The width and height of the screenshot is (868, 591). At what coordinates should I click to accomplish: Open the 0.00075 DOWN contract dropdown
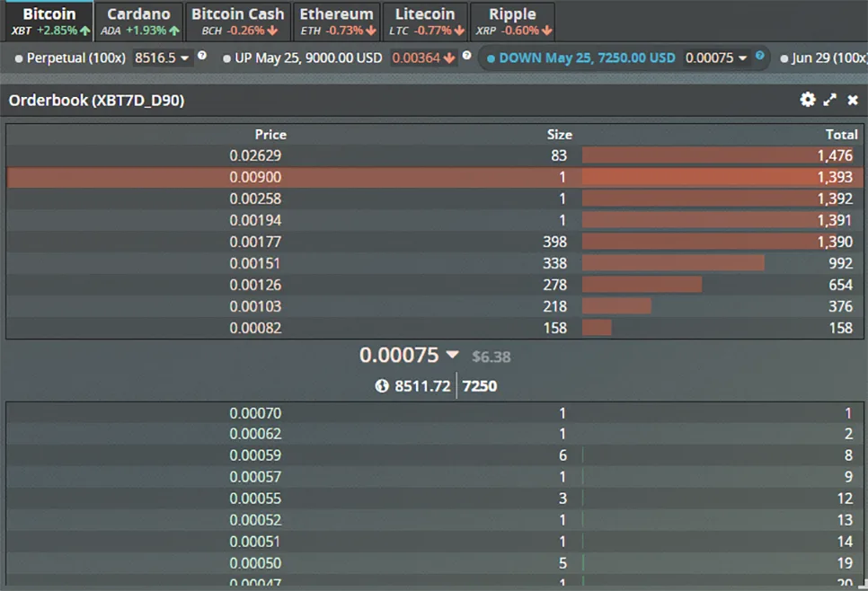[716, 58]
